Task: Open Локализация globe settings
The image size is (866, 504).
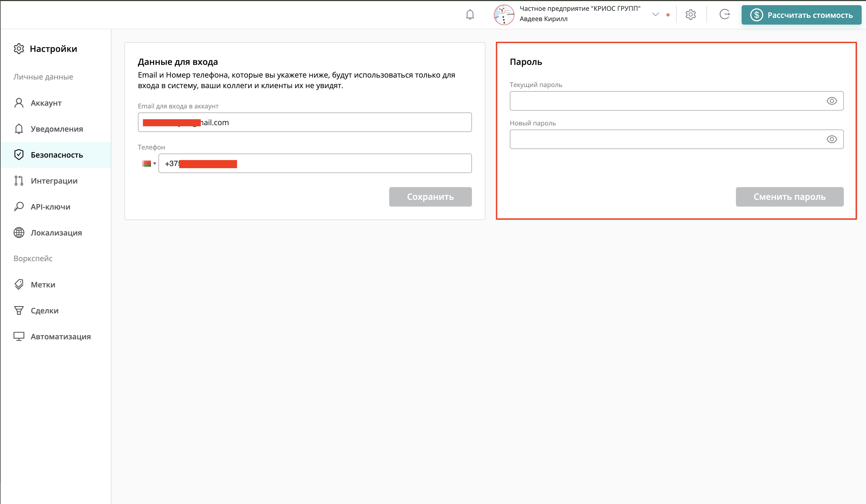Action: tap(56, 233)
